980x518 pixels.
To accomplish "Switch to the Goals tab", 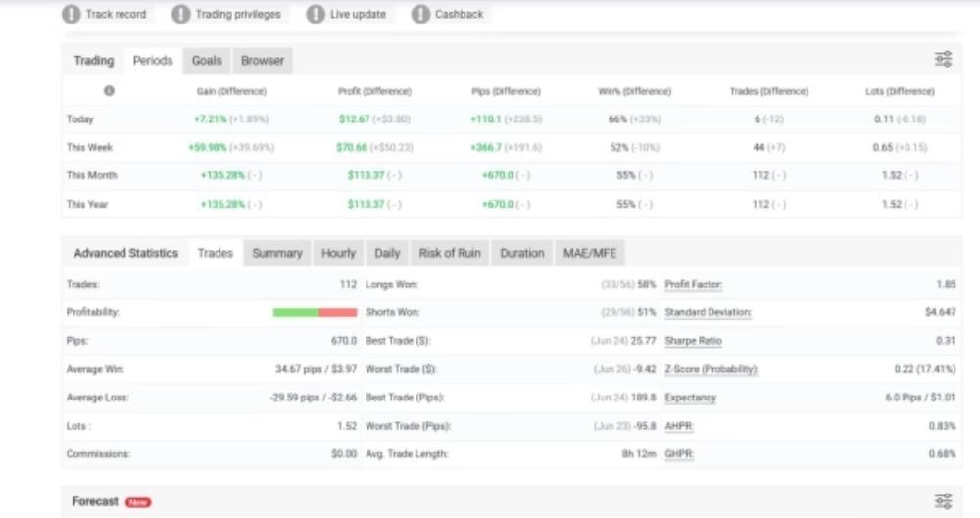I will (207, 61).
